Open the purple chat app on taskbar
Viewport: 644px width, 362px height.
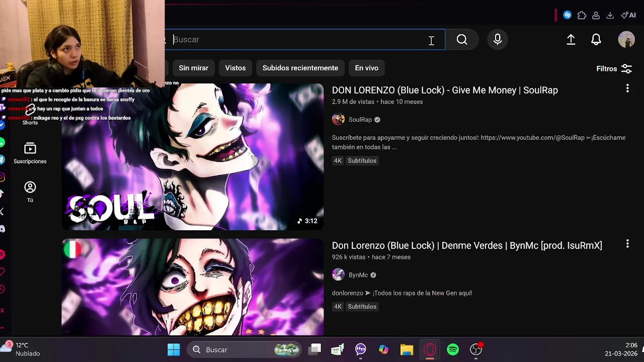(x=360, y=349)
